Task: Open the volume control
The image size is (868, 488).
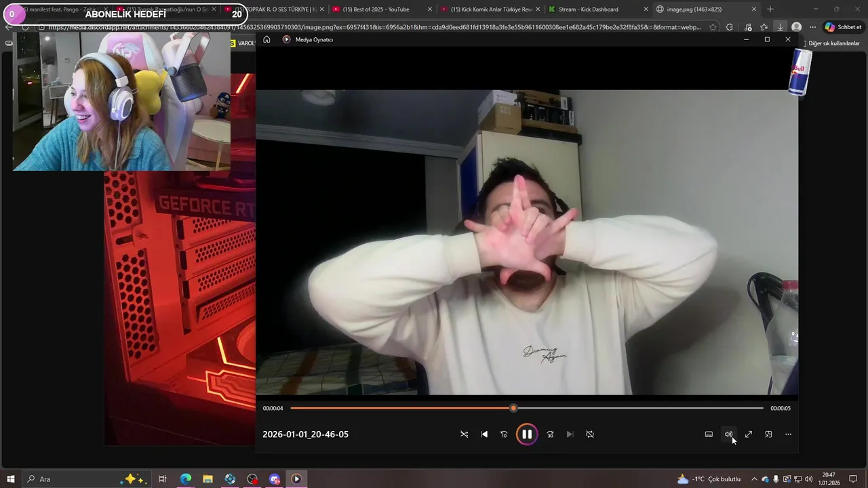Action: 728,434
